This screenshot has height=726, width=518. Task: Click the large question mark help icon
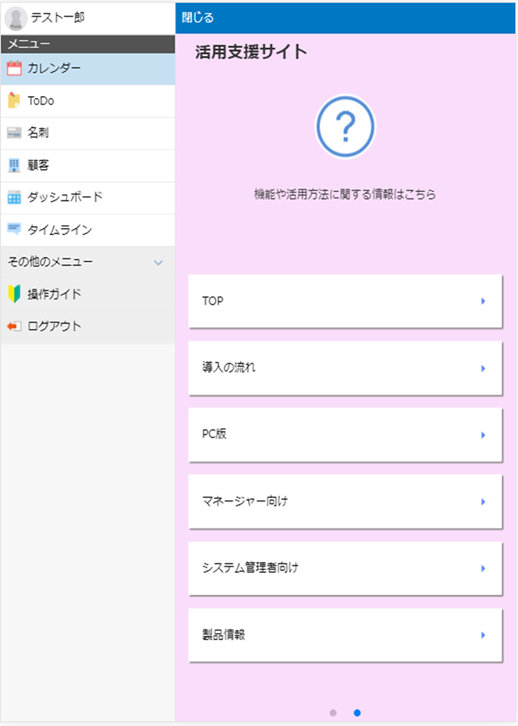(x=345, y=126)
